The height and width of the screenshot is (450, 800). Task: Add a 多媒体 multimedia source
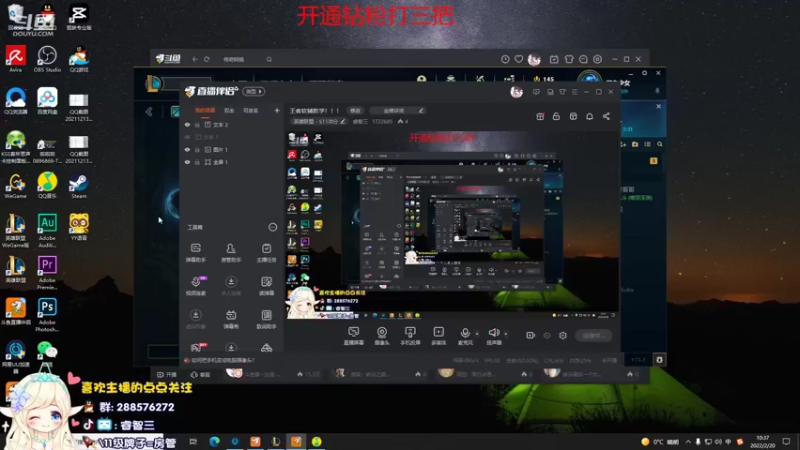coord(438,336)
